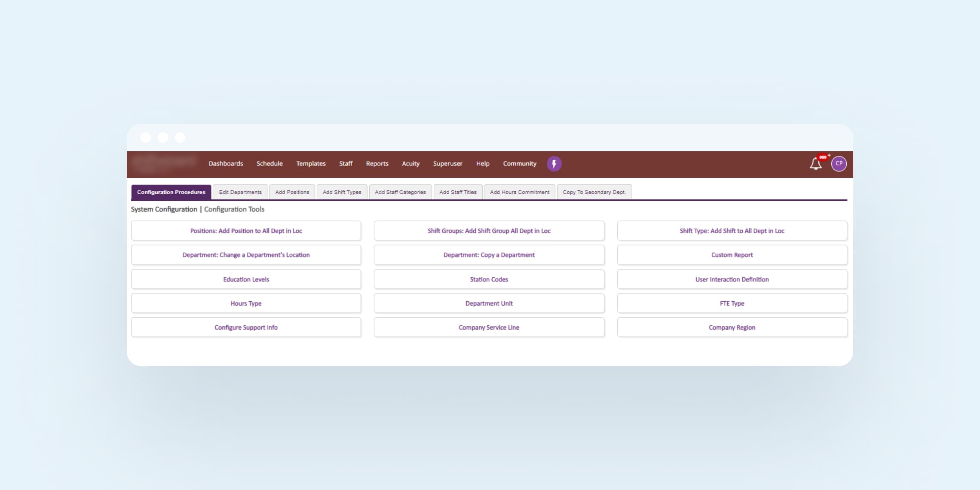Open the Configure Support Info tool
Image resolution: width=980 pixels, height=490 pixels.
246,328
